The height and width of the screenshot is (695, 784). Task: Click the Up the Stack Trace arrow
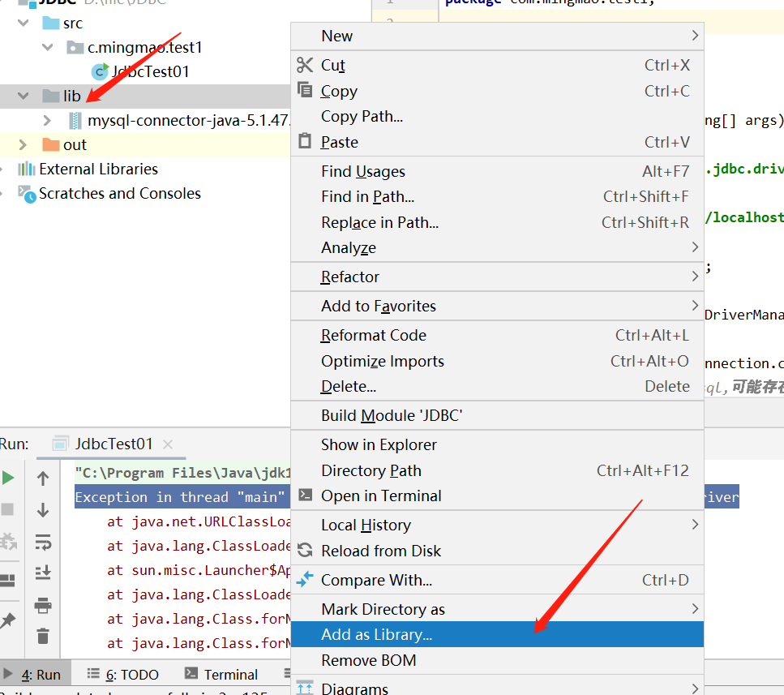pos(43,478)
